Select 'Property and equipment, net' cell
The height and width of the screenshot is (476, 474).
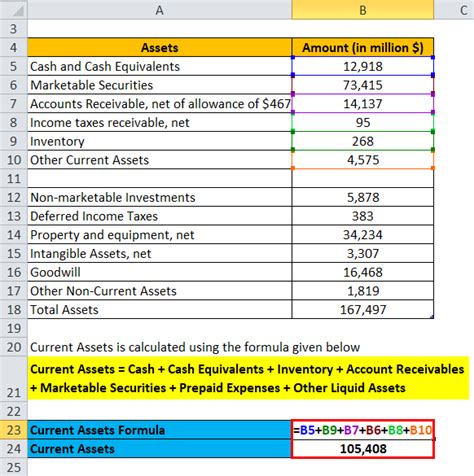pos(159,235)
